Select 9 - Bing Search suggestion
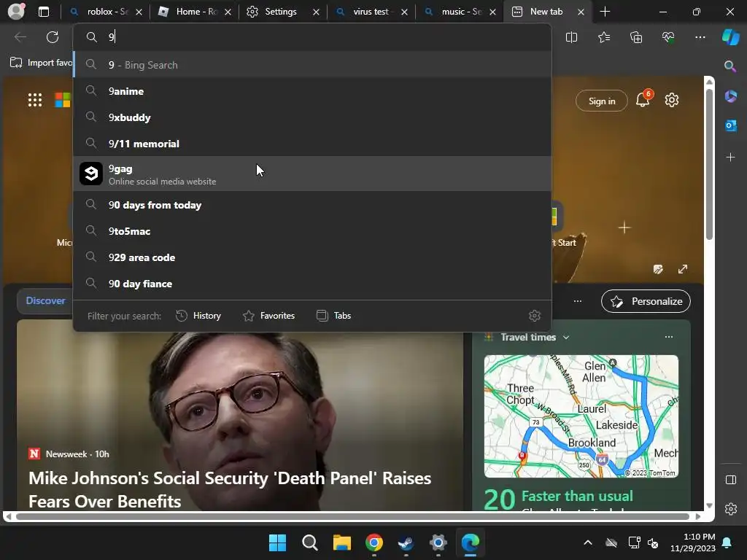Screen dimensions: 747x560 [312, 65]
